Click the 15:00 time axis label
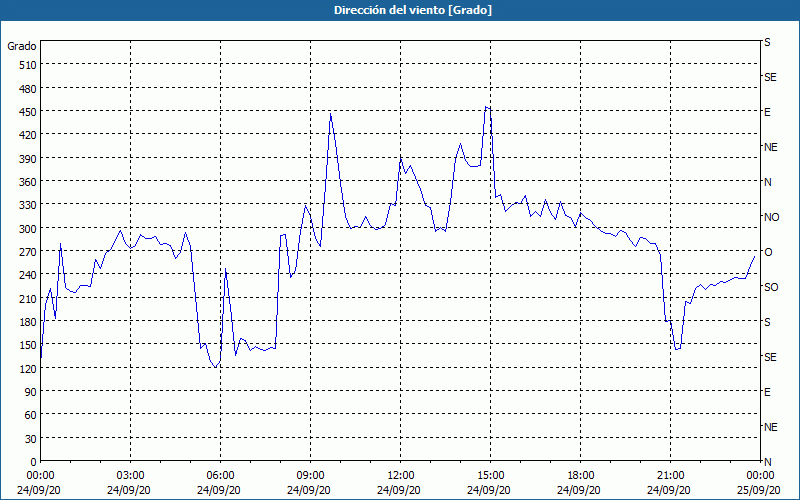The image size is (800, 500). (x=490, y=476)
